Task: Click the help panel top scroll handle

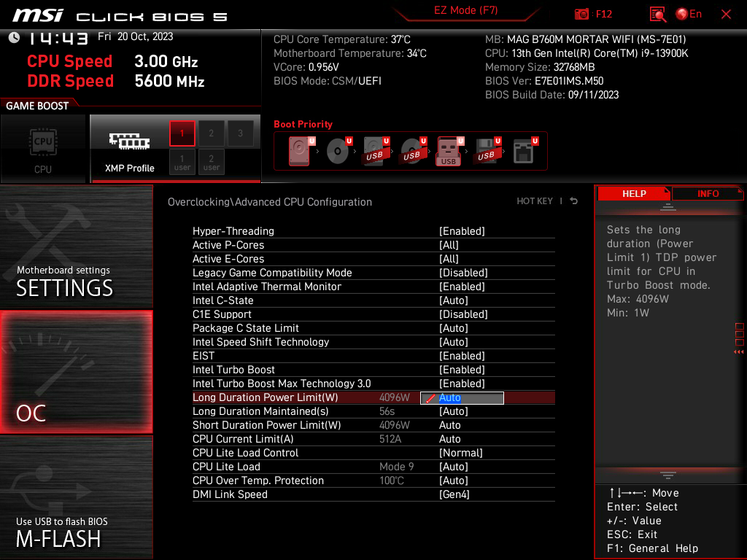Action: point(668,206)
